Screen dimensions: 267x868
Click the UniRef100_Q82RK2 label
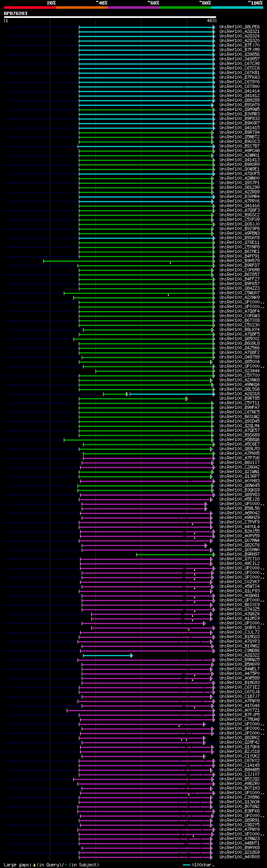239,738
